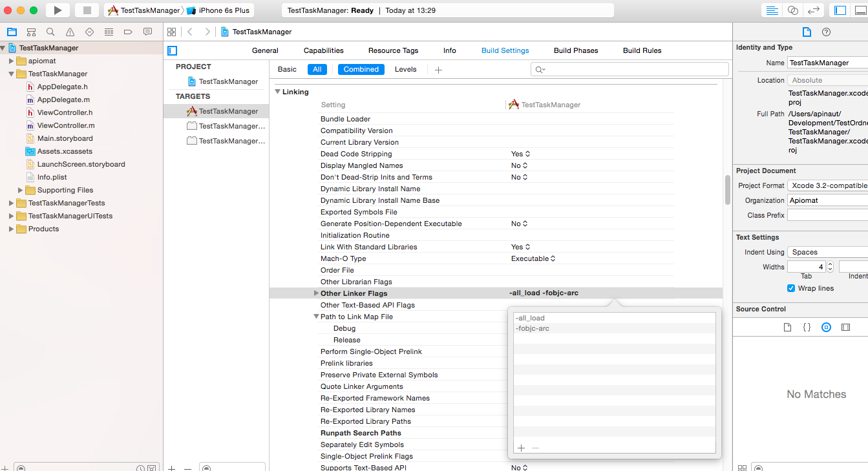Open related items grid menu in jump bar

click(171, 32)
